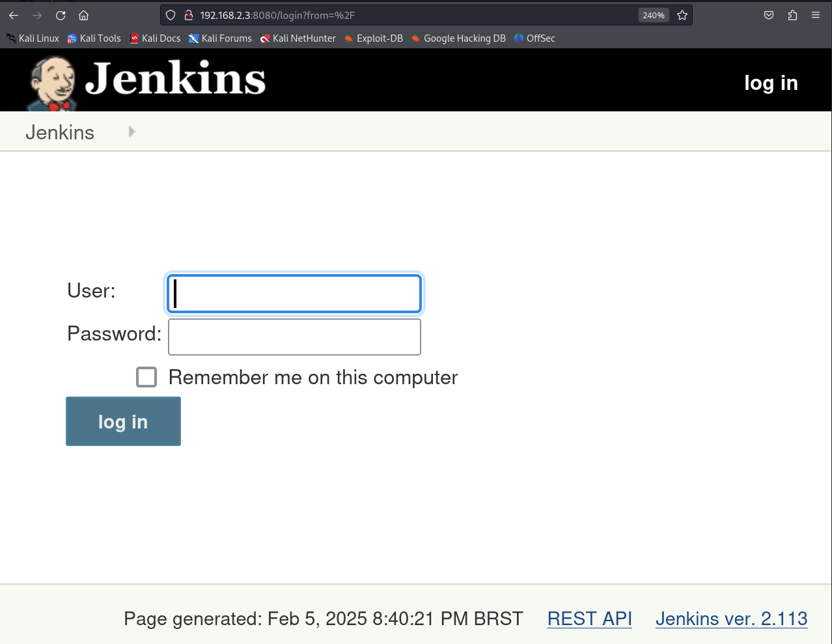The height and width of the screenshot is (644, 832).
Task: Click the tracking protection shield icon
Action: (x=171, y=15)
